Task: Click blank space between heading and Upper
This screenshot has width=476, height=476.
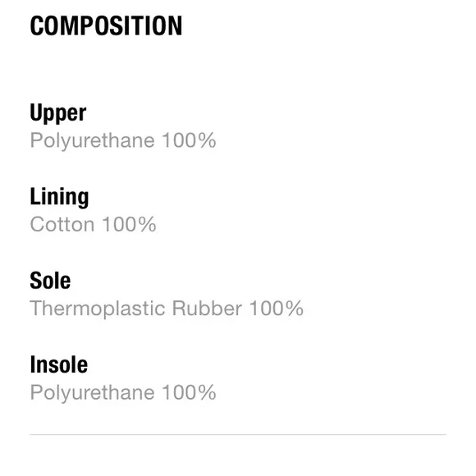Action: tap(238, 70)
